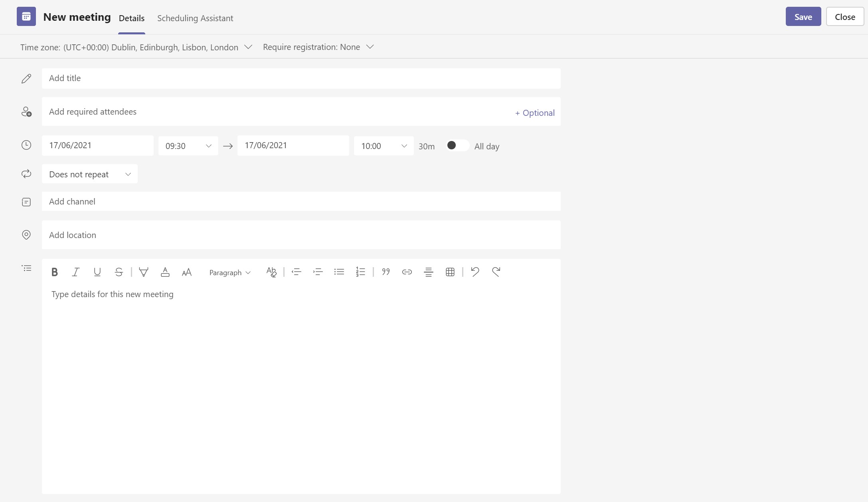Viewport: 868px width, 502px height.
Task: Apply italic formatting
Action: click(x=75, y=272)
